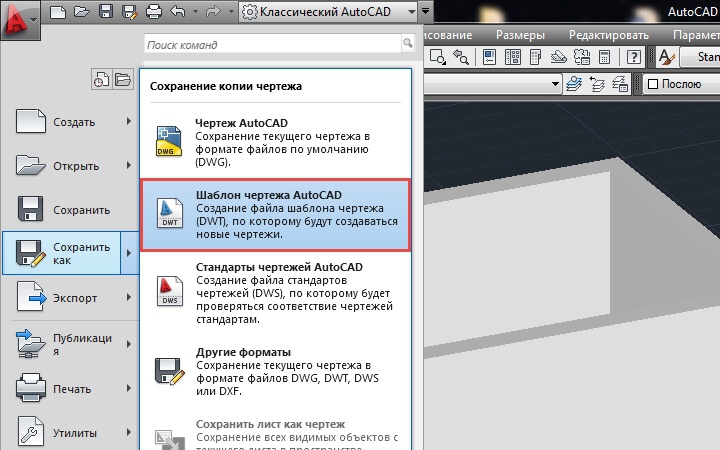The image size is (720, 450).
Task: Click the Help question mark icon
Action: tap(634, 57)
